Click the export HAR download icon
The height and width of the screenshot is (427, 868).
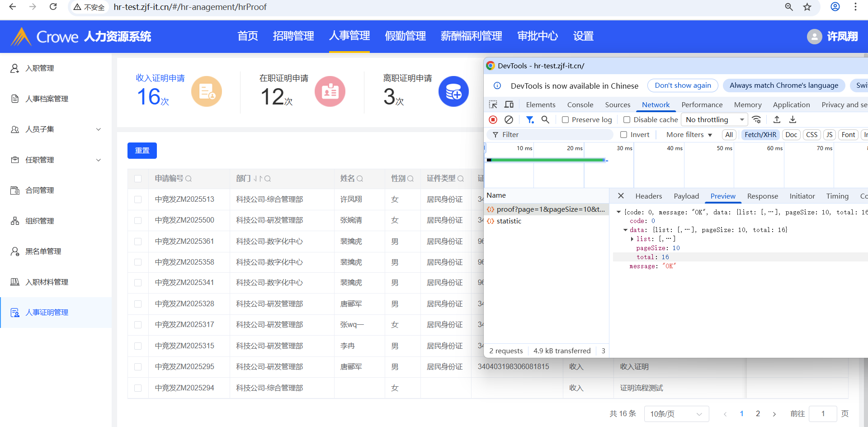click(x=793, y=119)
